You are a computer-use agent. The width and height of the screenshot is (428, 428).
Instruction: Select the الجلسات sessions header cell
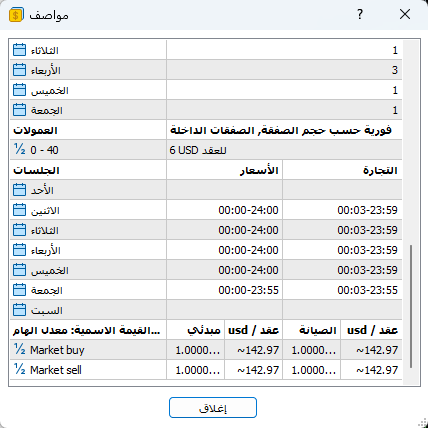pyautogui.click(x=88, y=170)
